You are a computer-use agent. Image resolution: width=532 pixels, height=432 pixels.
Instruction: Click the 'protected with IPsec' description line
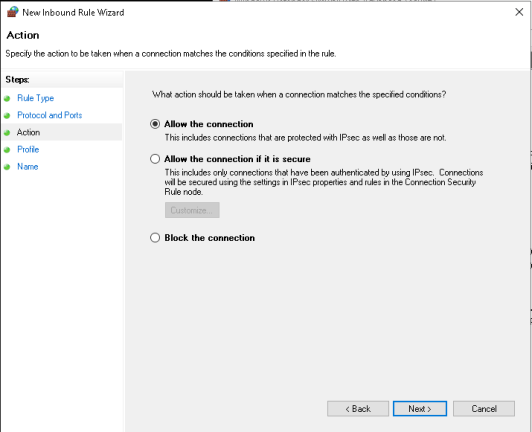(305, 137)
